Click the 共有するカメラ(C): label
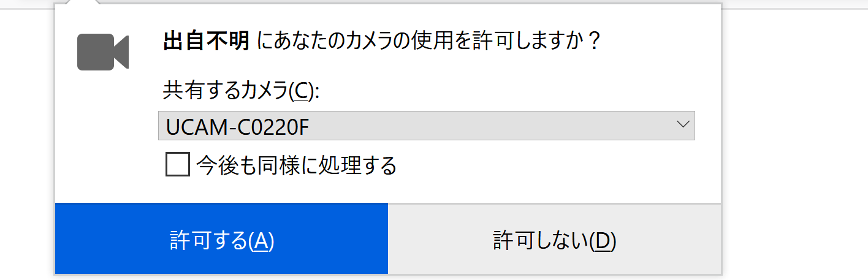The height and width of the screenshot is (280, 868). pyautogui.click(x=242, y=91)
